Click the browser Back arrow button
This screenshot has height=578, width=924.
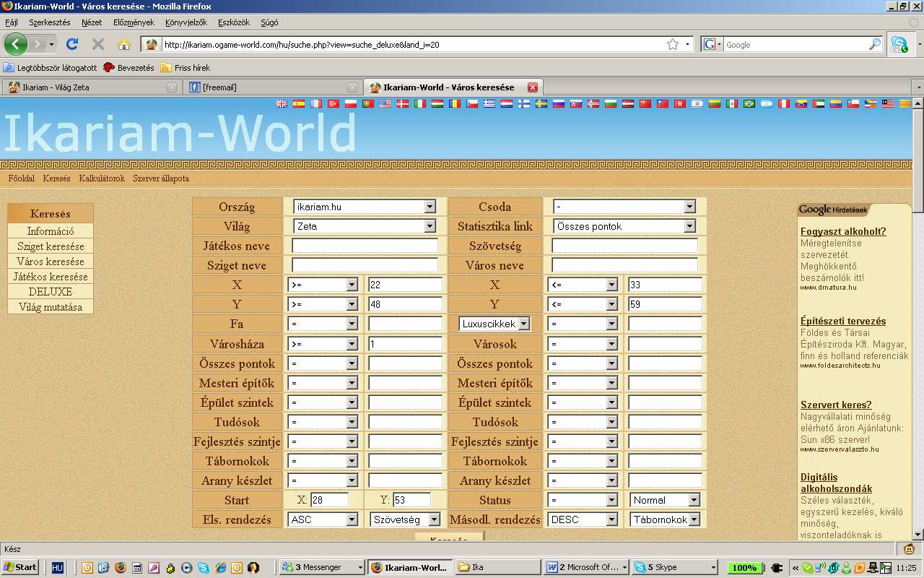(16, 44)
